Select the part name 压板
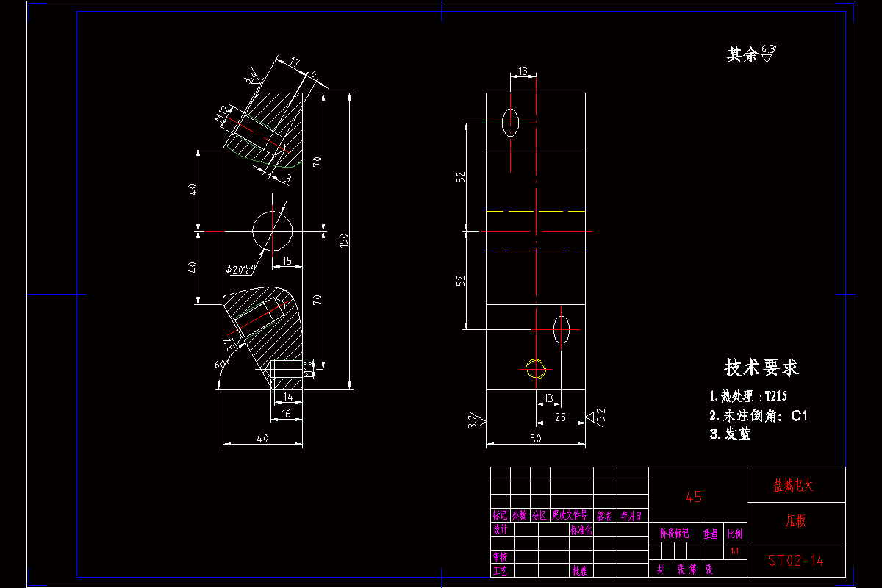Image resolution: width=882 pixels, height=588 pixels. click(x=795, y=521)
